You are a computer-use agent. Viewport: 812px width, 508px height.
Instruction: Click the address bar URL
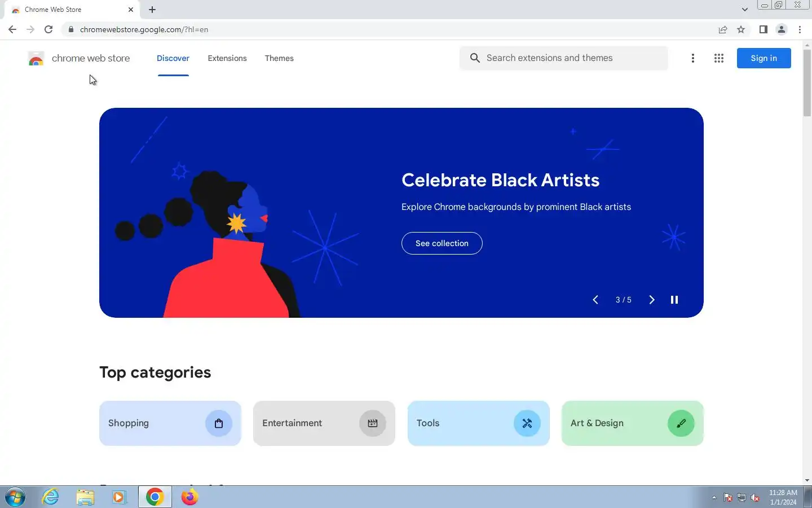144,29
